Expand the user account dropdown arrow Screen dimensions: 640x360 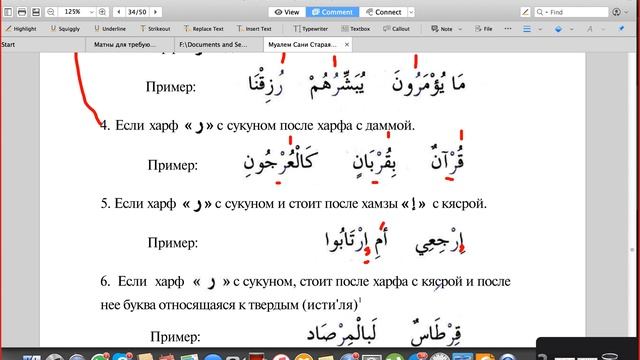[x=627, y=12]
